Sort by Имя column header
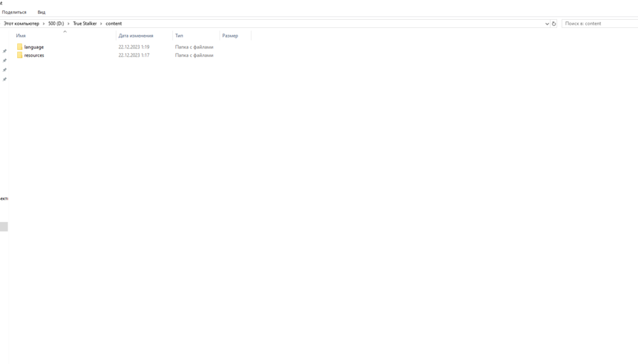The height and width of the screenshot is (364, 638). [21, 36]
